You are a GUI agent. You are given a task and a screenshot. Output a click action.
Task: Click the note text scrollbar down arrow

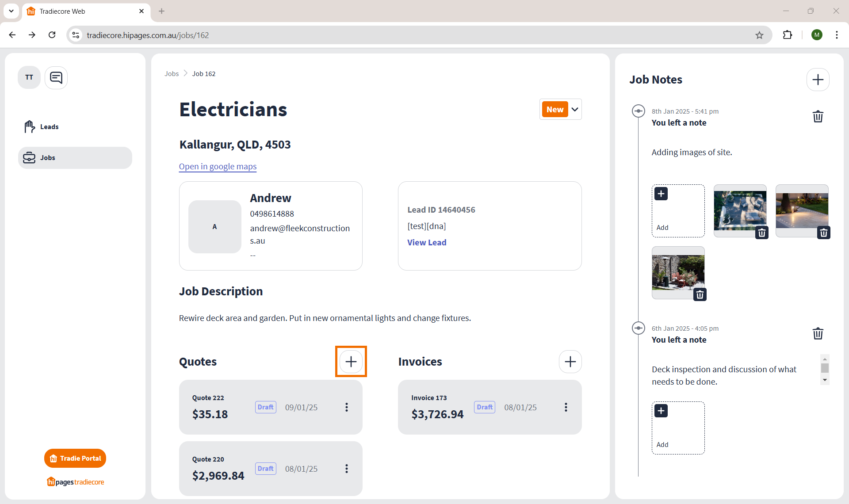pyautogui.click(x=824, y=380)
